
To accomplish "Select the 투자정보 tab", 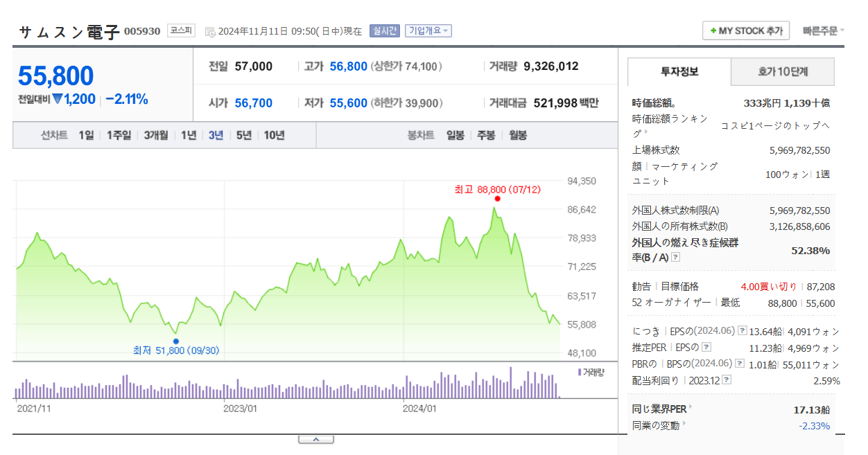I will pyautogui.click(x=679, y=71).
